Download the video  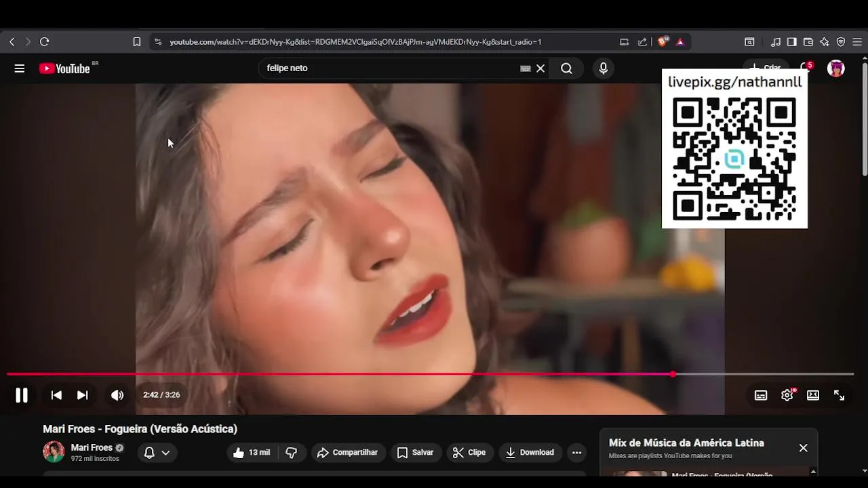530,453
